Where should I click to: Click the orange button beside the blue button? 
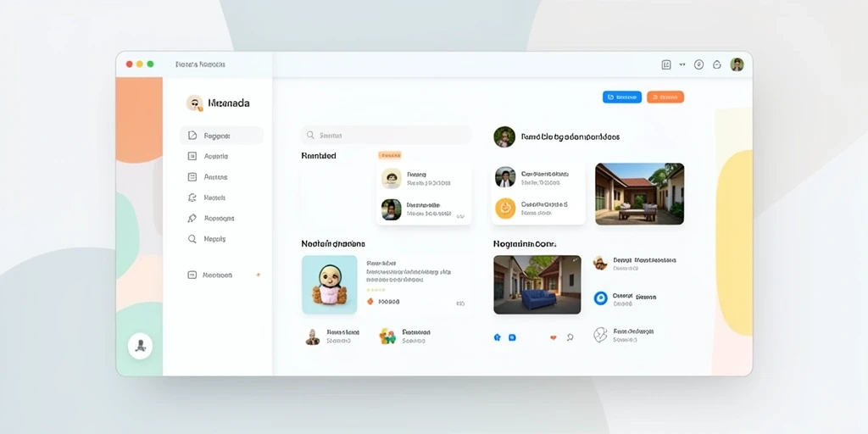point(665,97)
